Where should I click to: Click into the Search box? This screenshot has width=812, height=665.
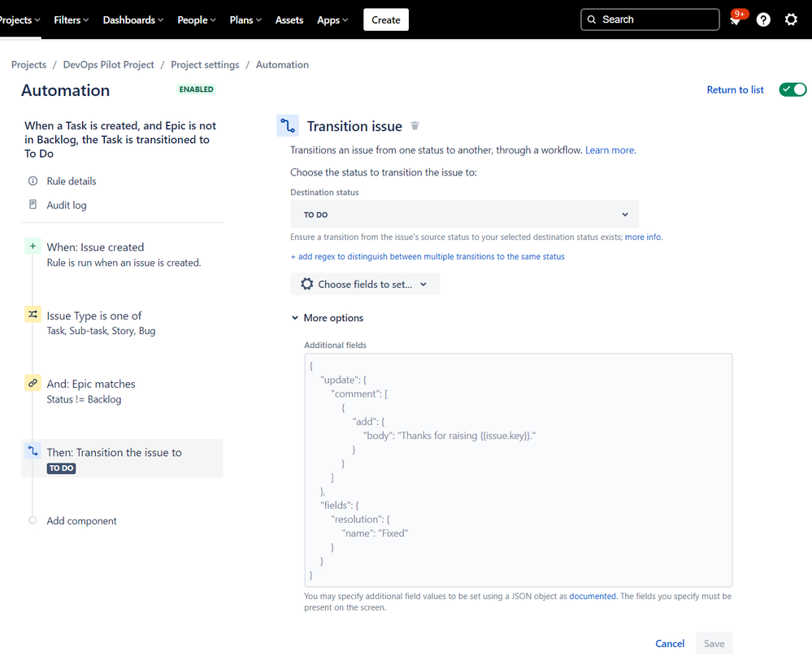pos(650,20)
